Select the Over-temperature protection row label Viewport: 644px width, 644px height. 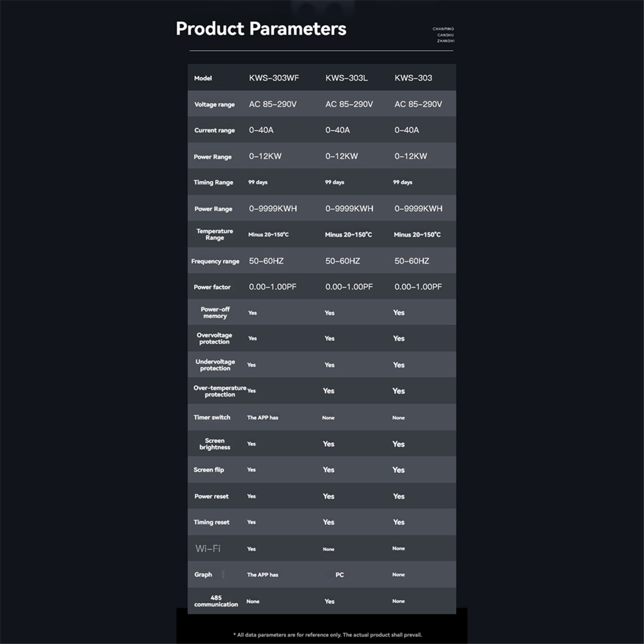(x=219, y=391)
